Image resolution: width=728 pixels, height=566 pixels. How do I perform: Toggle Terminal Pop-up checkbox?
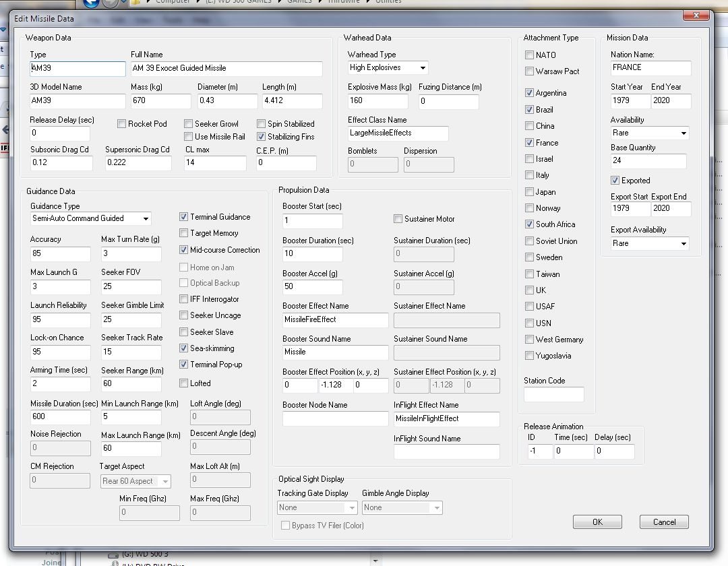coord(183,365)
